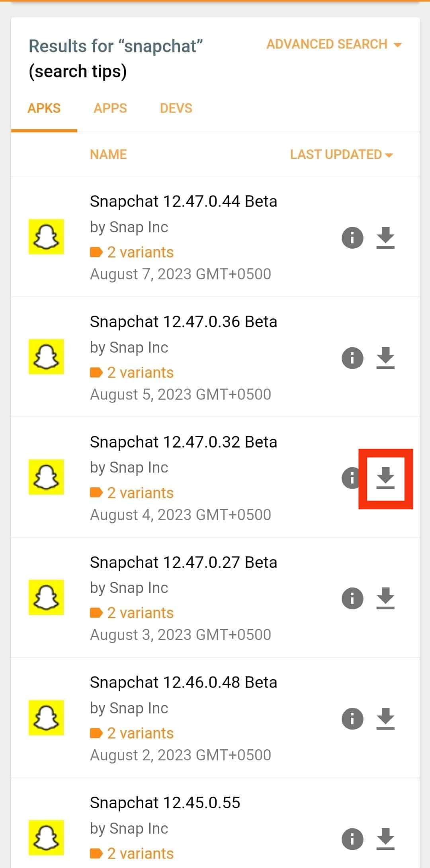The width and height of the screenshot is (430, 868).
Task: Download Snapchat 12.47.0.36 Beta APK
Action: (385, 358)
